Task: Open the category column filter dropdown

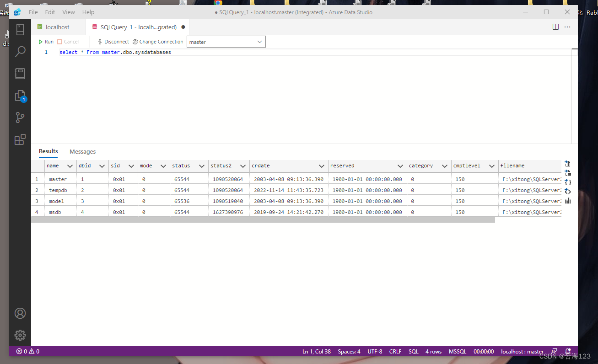Action: (444, 166)
